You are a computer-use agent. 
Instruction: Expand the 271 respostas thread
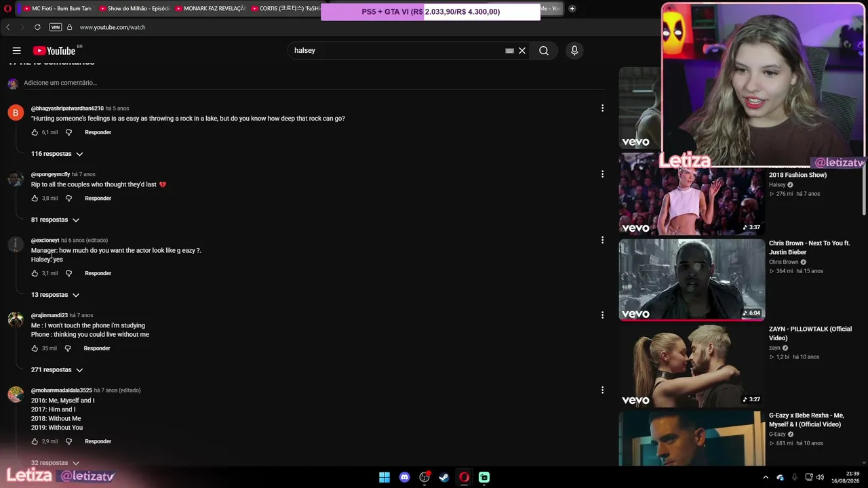tap(57, 370)
